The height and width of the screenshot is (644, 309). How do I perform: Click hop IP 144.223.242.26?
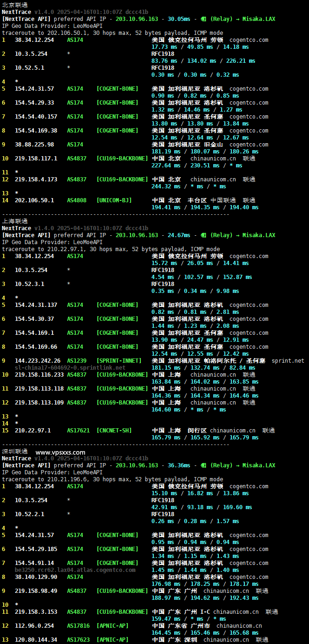coord(38,361)
